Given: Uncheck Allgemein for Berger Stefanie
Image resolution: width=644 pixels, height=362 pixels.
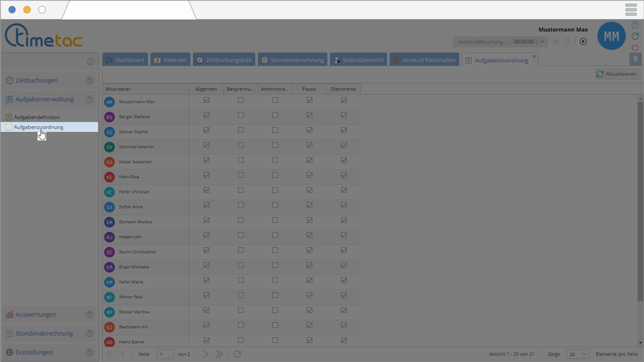Looking at the screenshot, I should [206, 116].
